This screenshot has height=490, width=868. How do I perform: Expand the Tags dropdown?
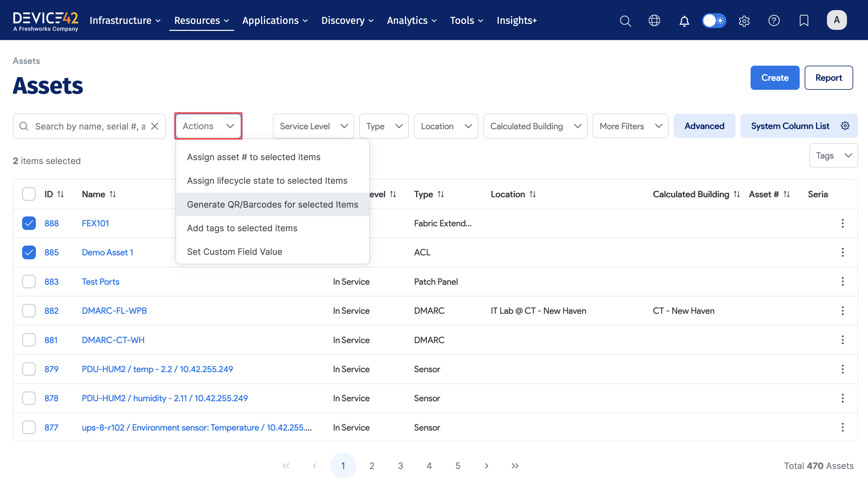click(833, 155)
